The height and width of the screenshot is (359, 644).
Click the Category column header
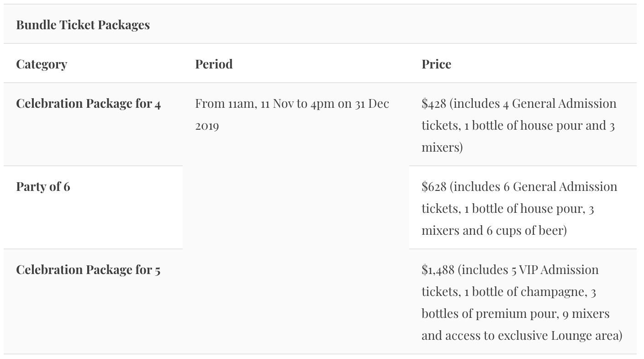[x=42, y=64]
